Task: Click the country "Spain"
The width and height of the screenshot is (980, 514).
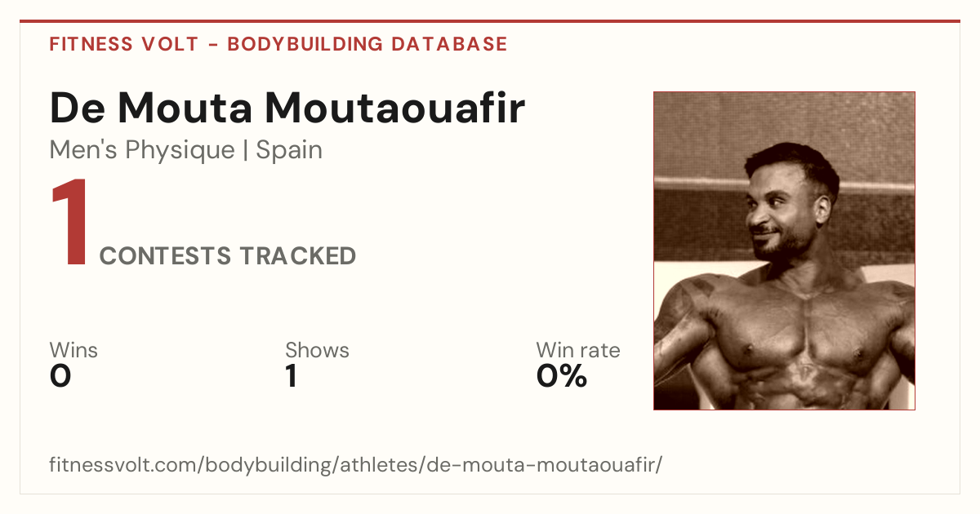Action: click(289, 150)
